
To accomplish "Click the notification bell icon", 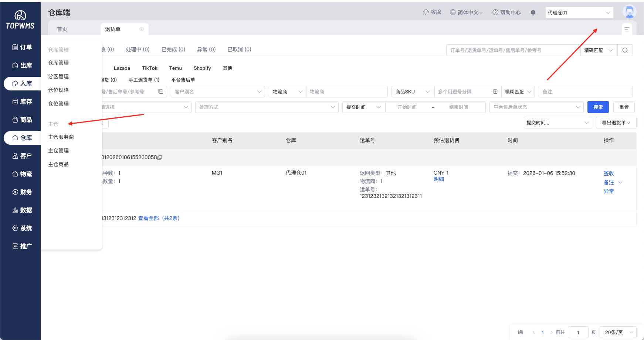I will pos(533,13).
